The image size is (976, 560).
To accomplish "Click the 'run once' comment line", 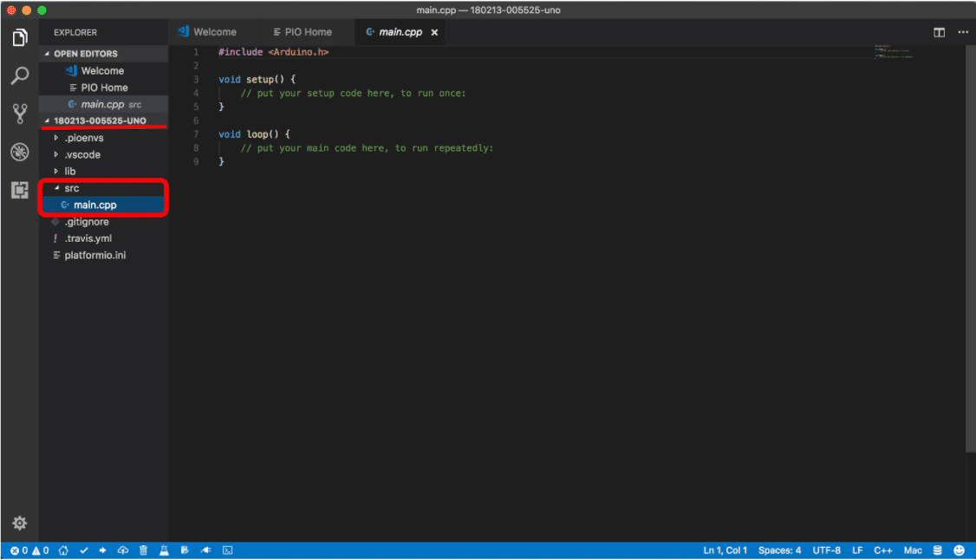I will [353, 94].
